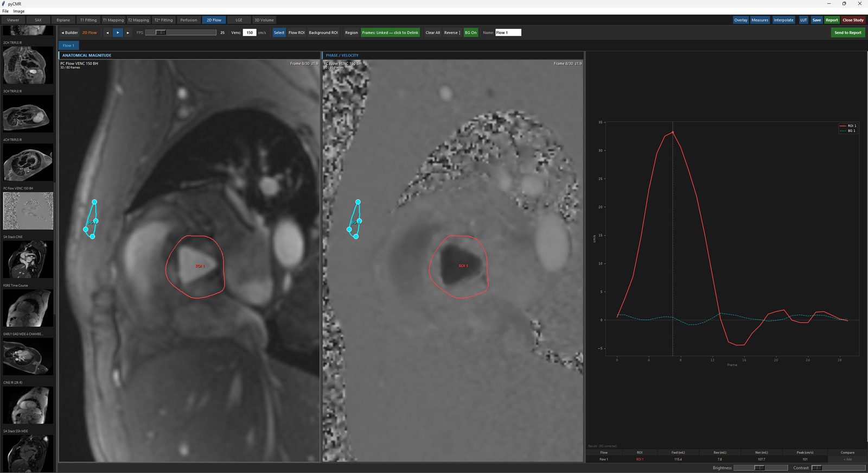Toggle BG On background correction

pyautogui.click(x=471, y=33)
